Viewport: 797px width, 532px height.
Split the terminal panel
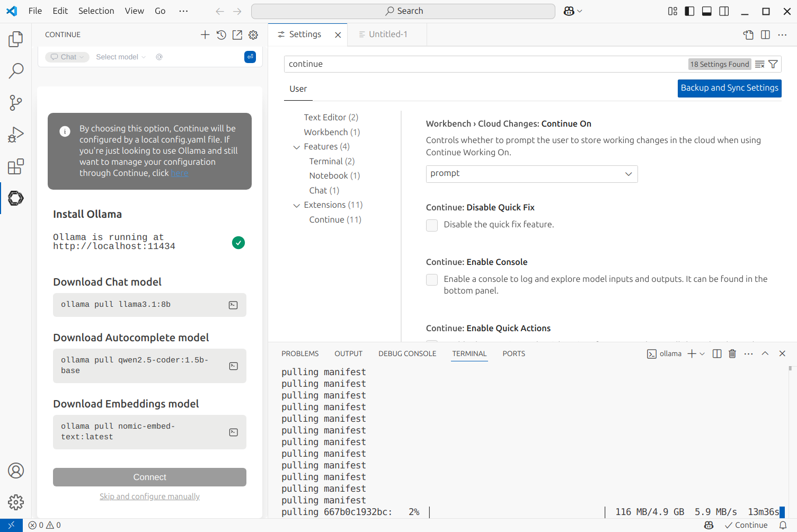(717, 353)
